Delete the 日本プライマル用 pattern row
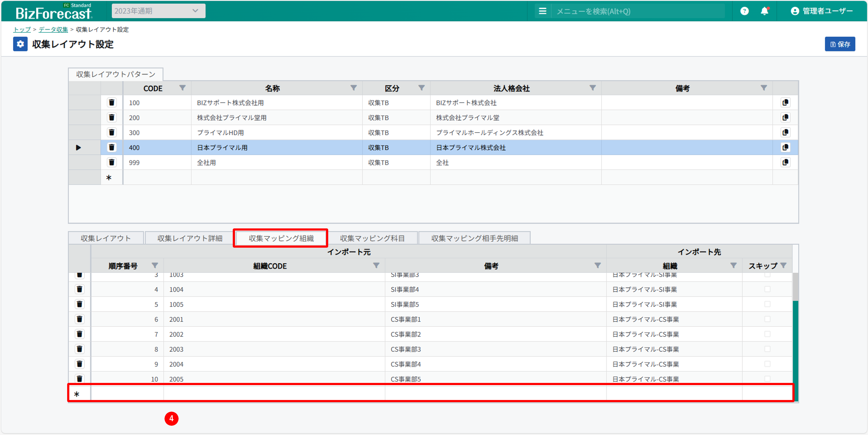Viewport: 868px width, 435px height. click(112, 147)
